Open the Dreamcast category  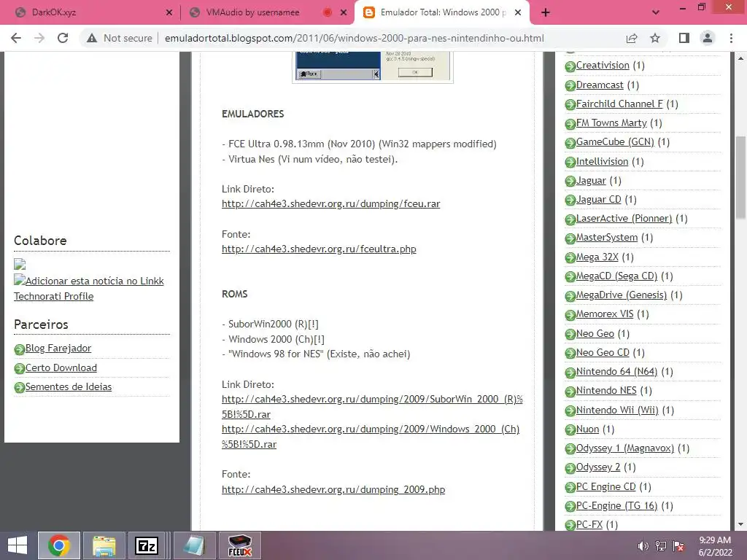point(600,85)
